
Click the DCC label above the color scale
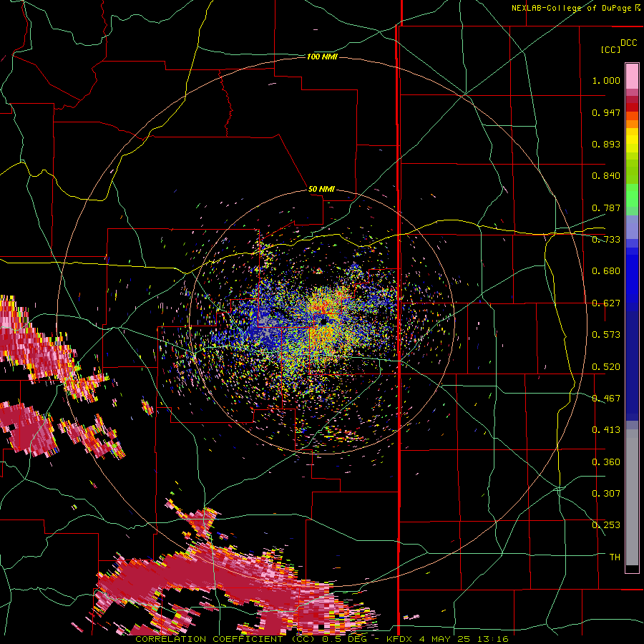[x=628, y=43]
